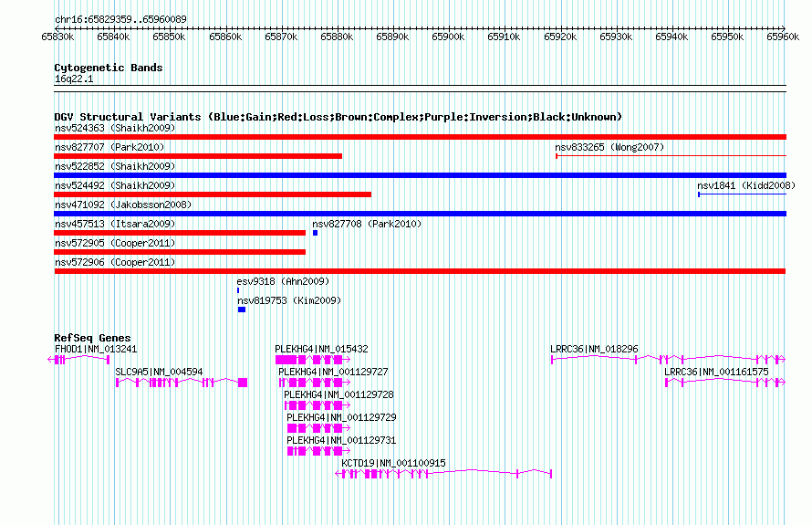The width and height of the screenshot is (812, 525).
Task: Click the 65850k ruler position
Action: (170, 37)
